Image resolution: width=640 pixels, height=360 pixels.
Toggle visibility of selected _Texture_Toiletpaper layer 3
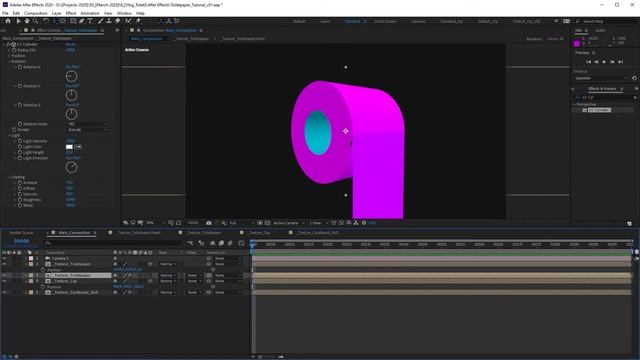click(4, 276)
